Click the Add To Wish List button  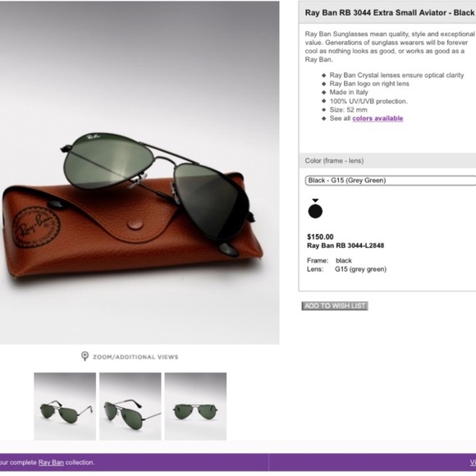coord(335,305)
